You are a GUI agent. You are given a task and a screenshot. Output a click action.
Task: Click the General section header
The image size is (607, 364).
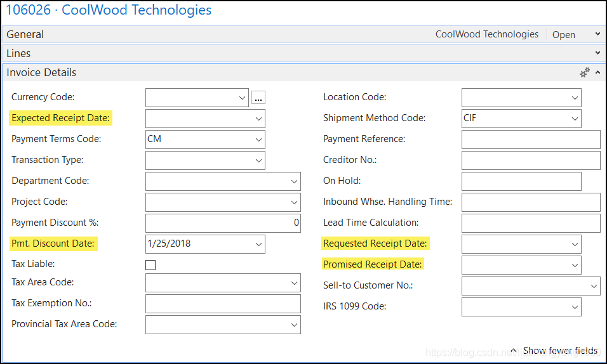point(303,34)
